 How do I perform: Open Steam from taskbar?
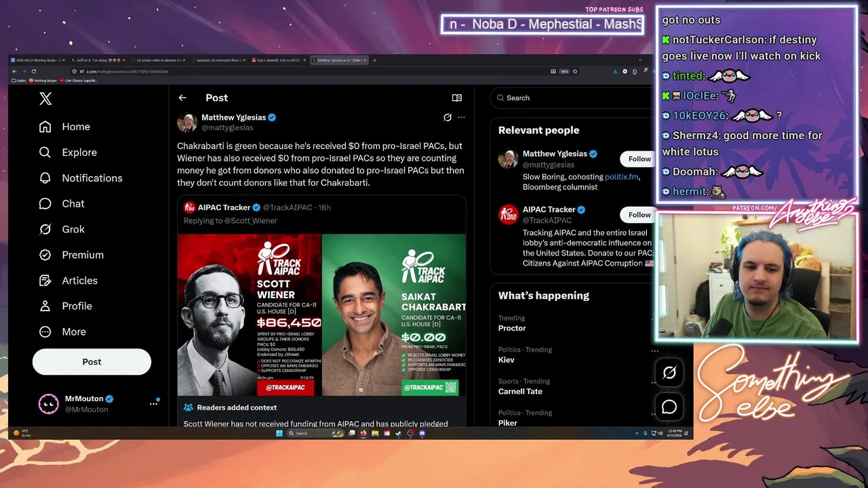tap(398, 433)
